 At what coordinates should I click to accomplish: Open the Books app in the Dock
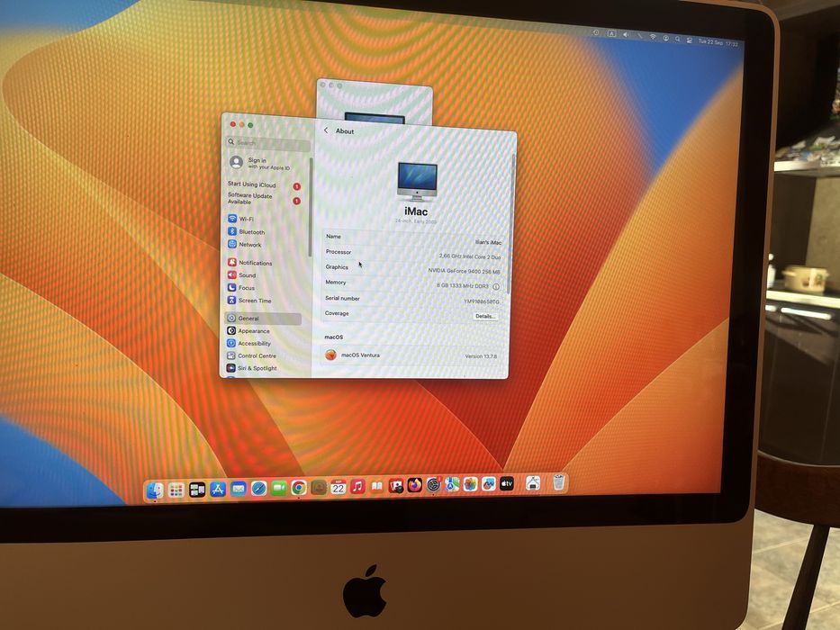tap(376, 486)
